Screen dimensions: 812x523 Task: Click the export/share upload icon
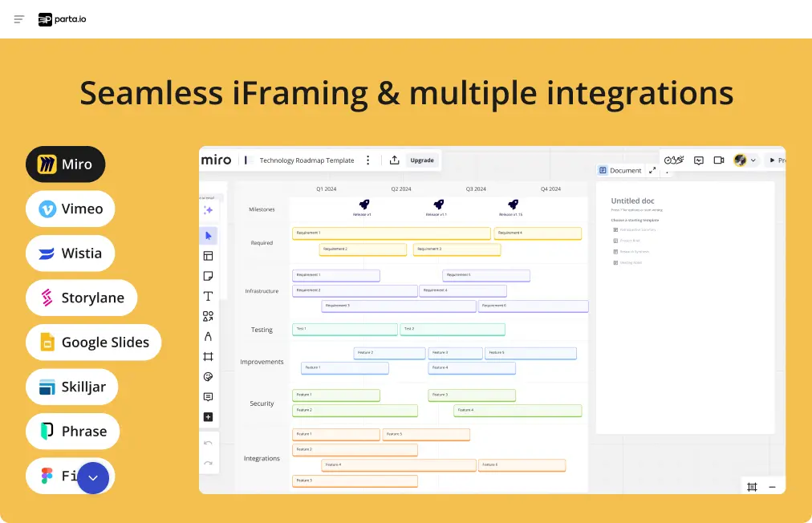point(395,160)
